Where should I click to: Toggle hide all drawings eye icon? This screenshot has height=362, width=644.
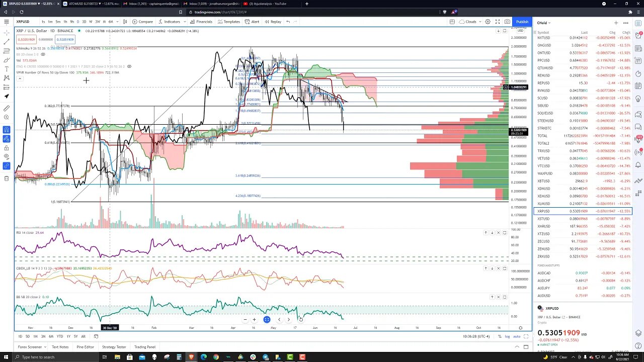(x=6, y=156)
